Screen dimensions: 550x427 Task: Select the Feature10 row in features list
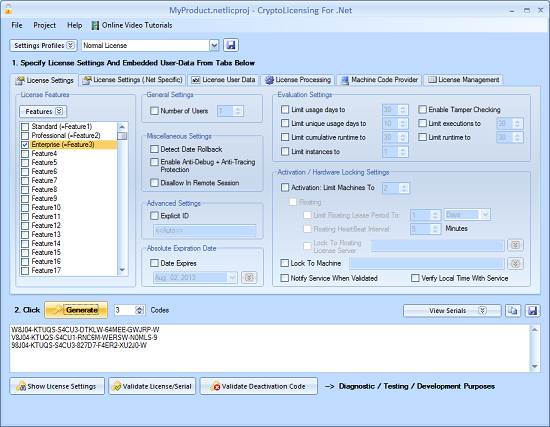click(x=69, y=207)
